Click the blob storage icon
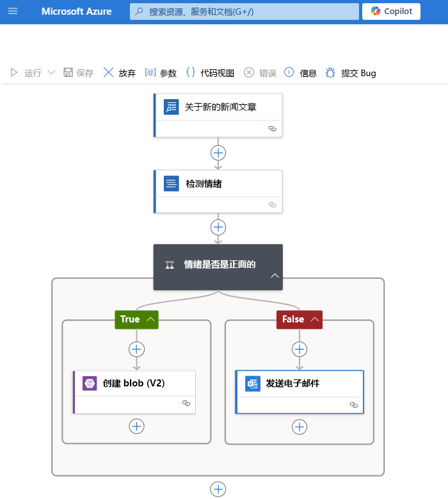Viewport: 448px width, 499px height. (x=90, y=383)
